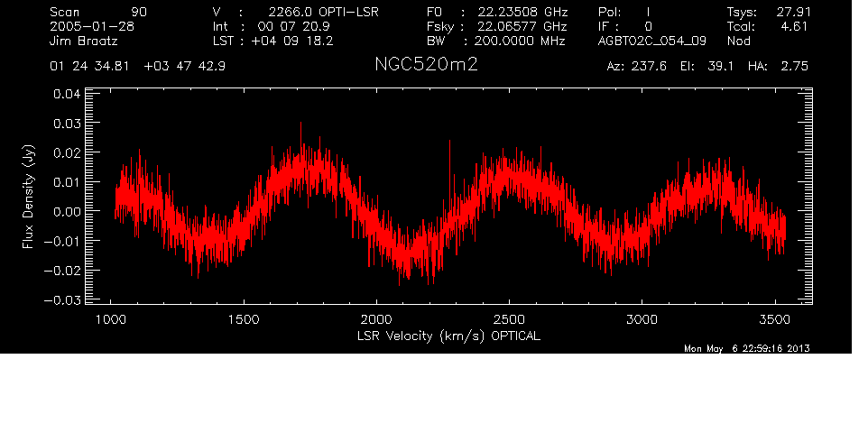868x442 pixels.
Task: Select the y-axis tick label 0.03
Action: (67, 123)
